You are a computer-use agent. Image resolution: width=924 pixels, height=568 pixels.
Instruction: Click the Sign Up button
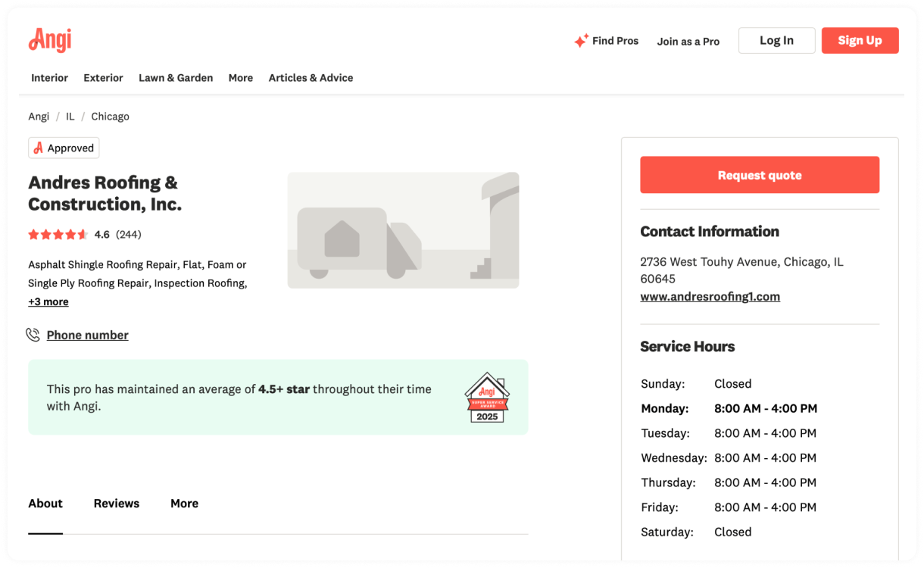point(860,40)
